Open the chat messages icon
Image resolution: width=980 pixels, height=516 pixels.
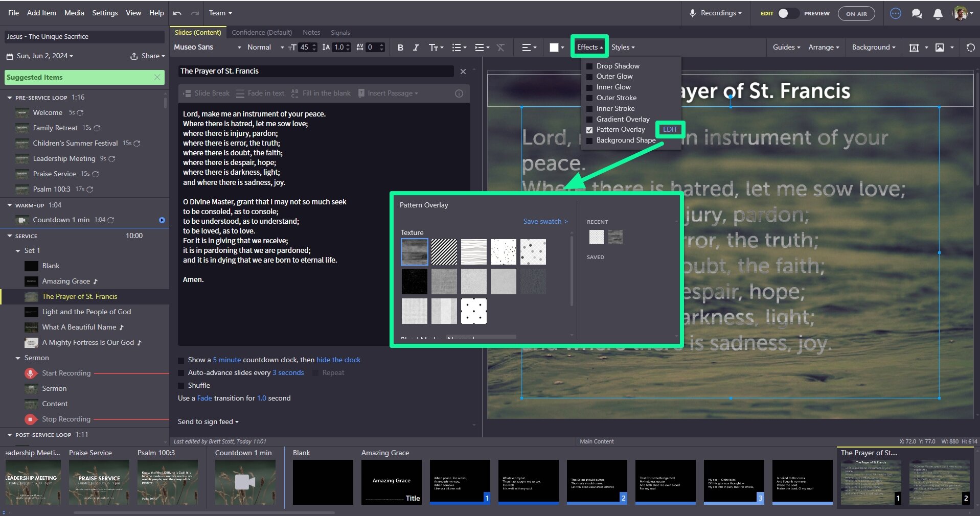[x=917, y=14]
